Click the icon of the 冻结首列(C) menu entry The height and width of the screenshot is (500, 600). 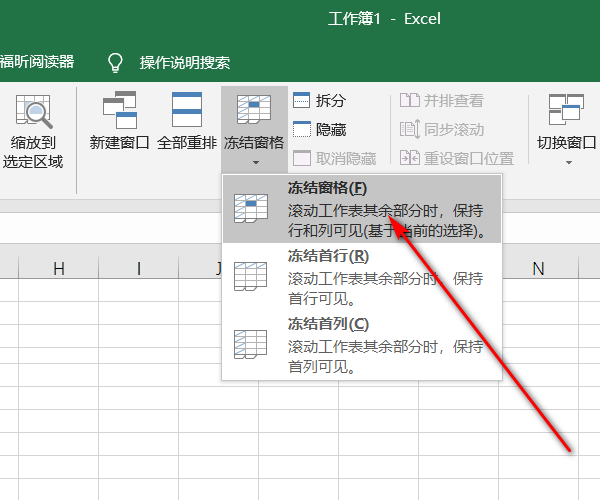251,344
